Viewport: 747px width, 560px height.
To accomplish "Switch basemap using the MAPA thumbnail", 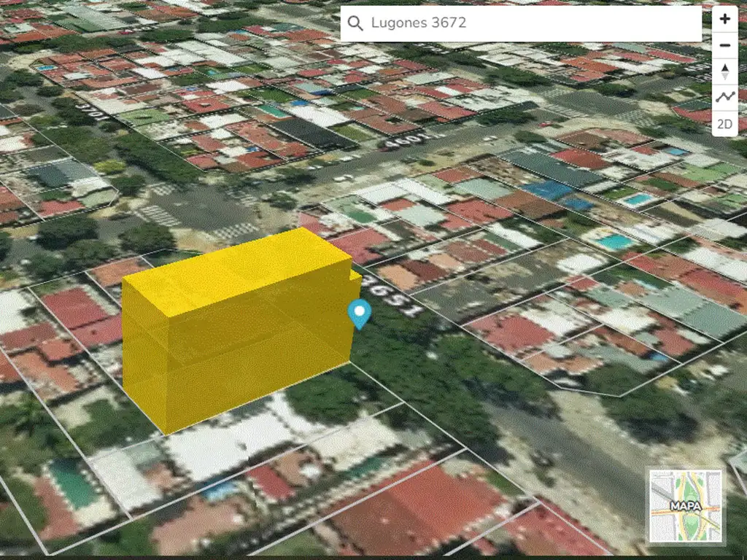I will coord(686,506).
